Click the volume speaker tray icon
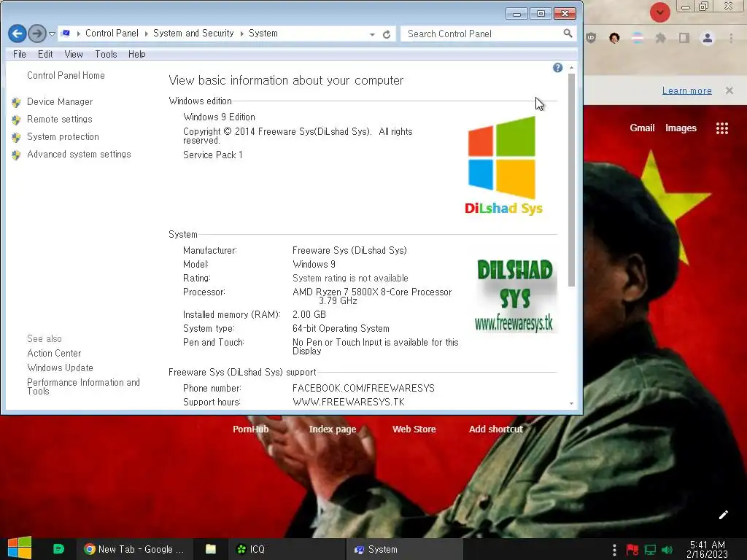Screen dimensions: 747x560 [x=667, y=550]
